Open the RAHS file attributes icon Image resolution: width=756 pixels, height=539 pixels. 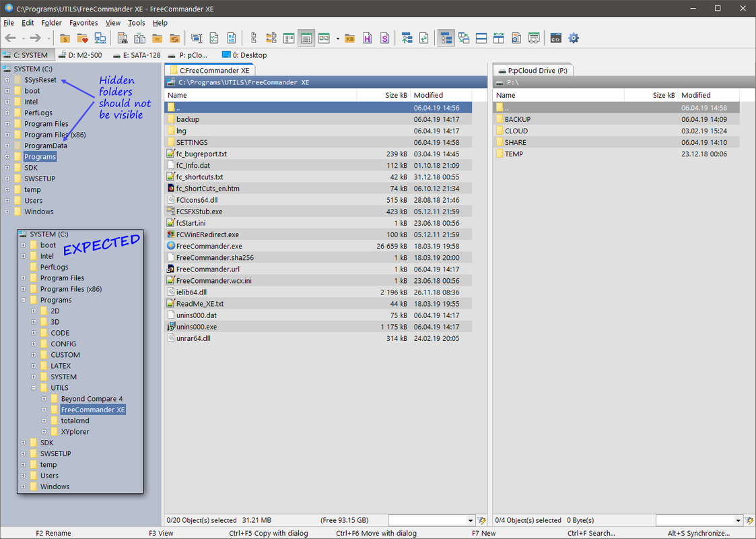point(232,38)
